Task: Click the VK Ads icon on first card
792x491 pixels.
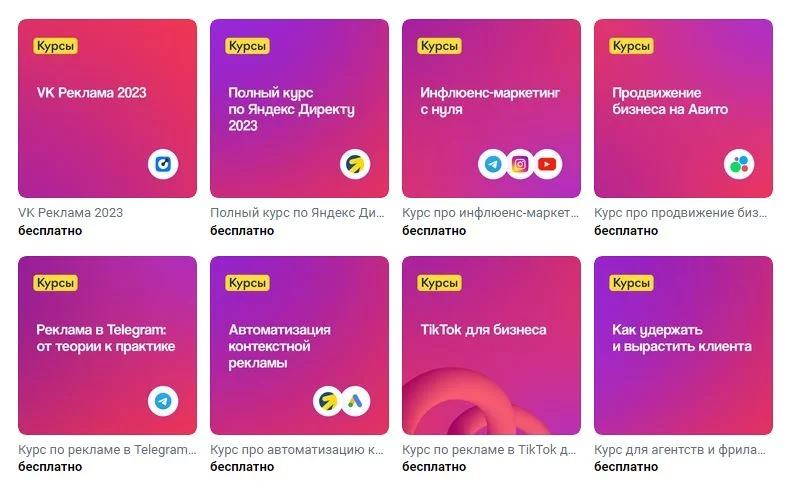Action: click(163, 164)
